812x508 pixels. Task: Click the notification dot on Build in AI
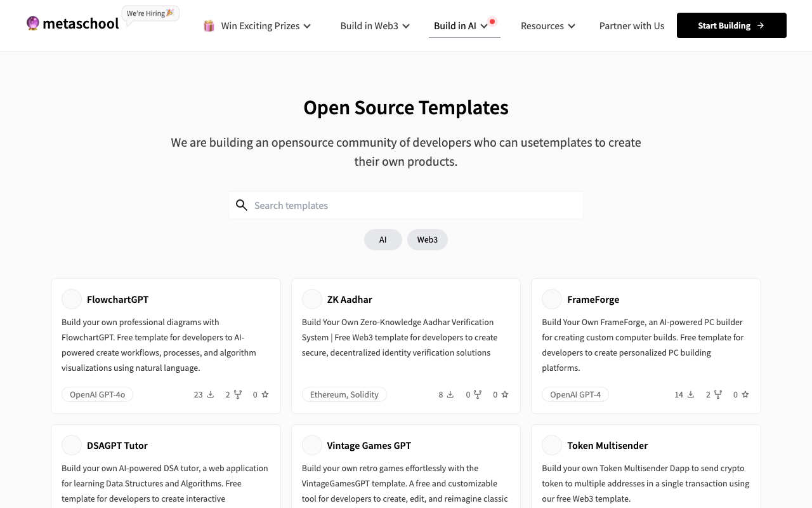(492, 20)
